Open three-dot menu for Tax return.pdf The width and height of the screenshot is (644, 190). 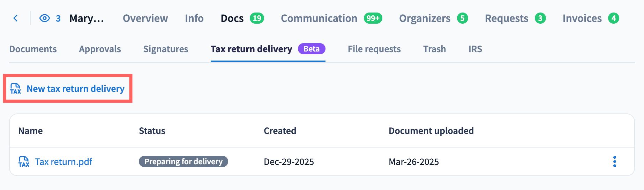(614, 161)
